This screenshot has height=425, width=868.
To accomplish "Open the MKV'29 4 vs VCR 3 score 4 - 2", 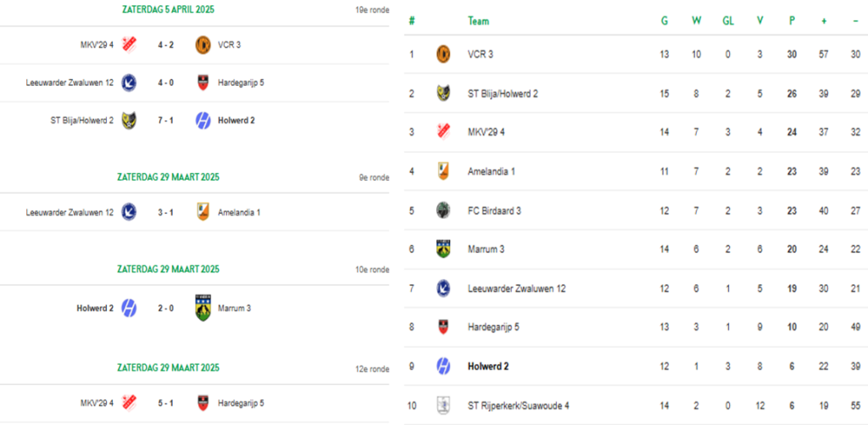I will (165, 45).
